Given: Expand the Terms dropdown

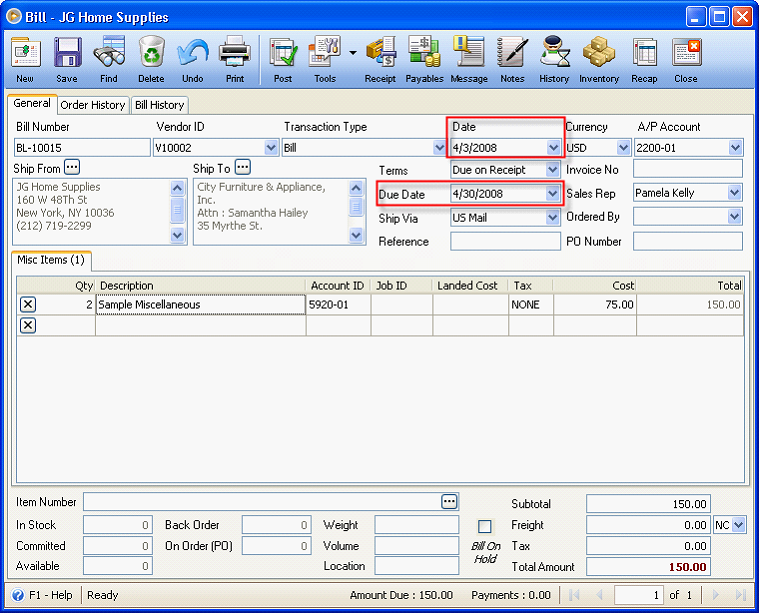Looking at the screenshot, I should click(x=553, y=170).
